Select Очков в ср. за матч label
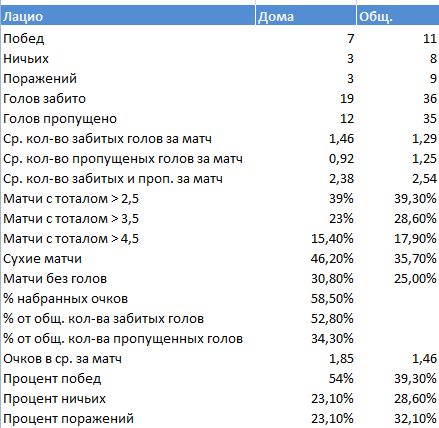439x428 pixels. 62,359
